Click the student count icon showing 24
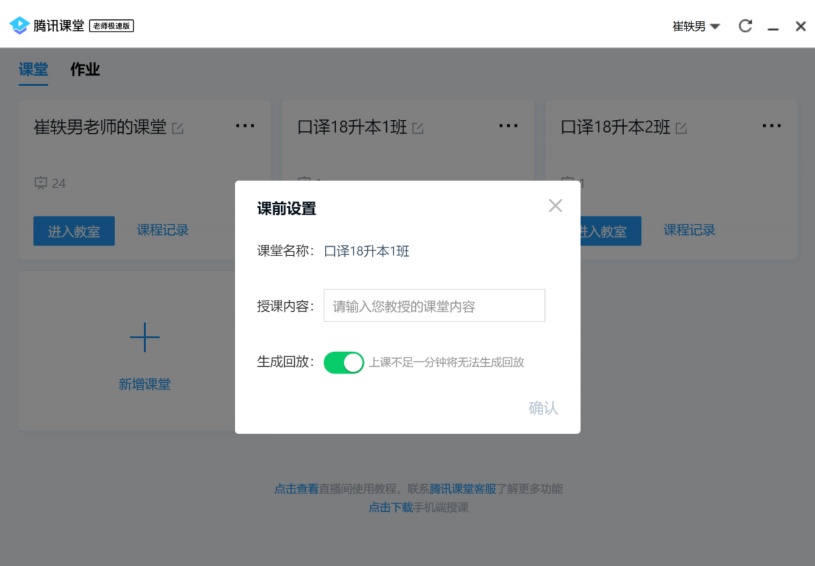 pyautogui.click(x=41, y=183)
